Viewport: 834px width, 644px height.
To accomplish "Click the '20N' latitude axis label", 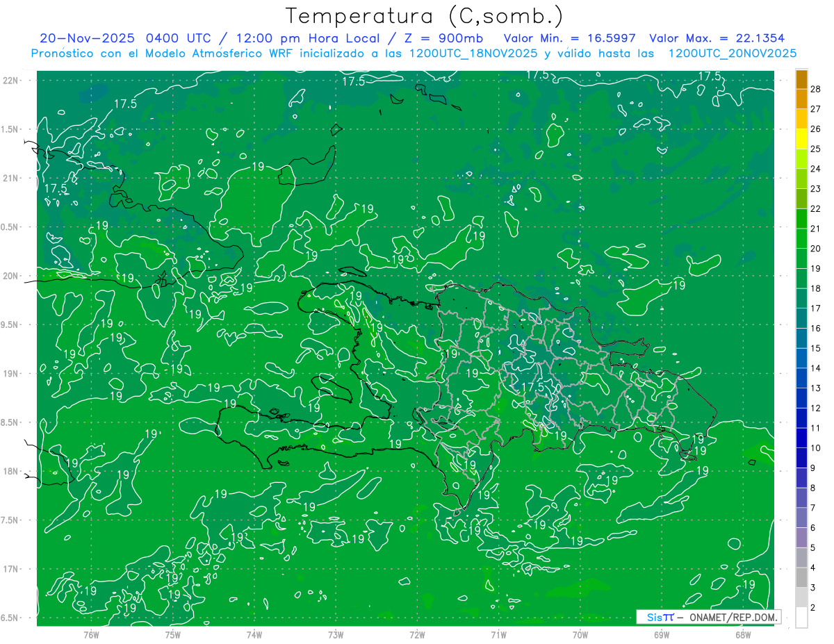I will [x=9, y=276].
